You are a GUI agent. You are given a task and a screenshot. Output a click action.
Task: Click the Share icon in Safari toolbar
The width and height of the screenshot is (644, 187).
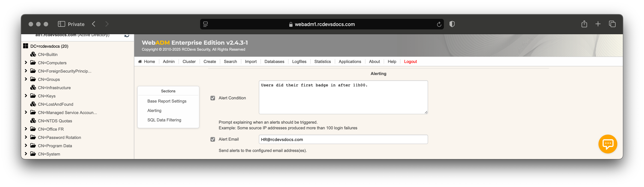point(584,24)
